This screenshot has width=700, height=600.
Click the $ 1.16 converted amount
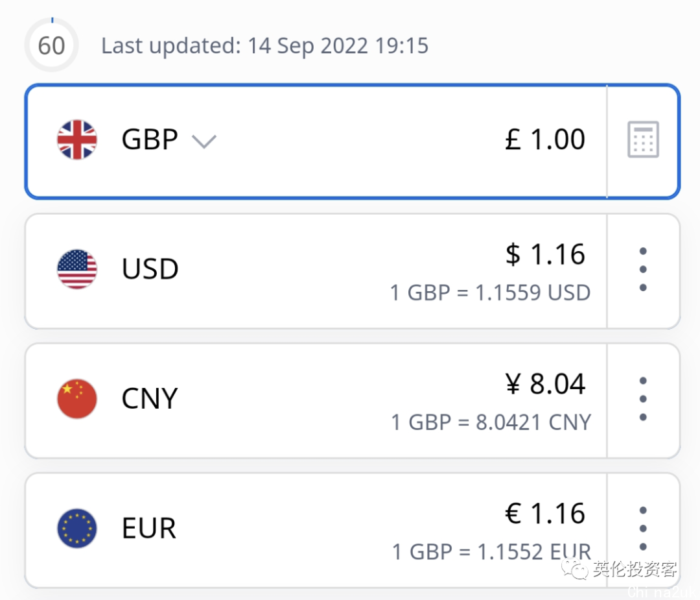pos(545,255)
